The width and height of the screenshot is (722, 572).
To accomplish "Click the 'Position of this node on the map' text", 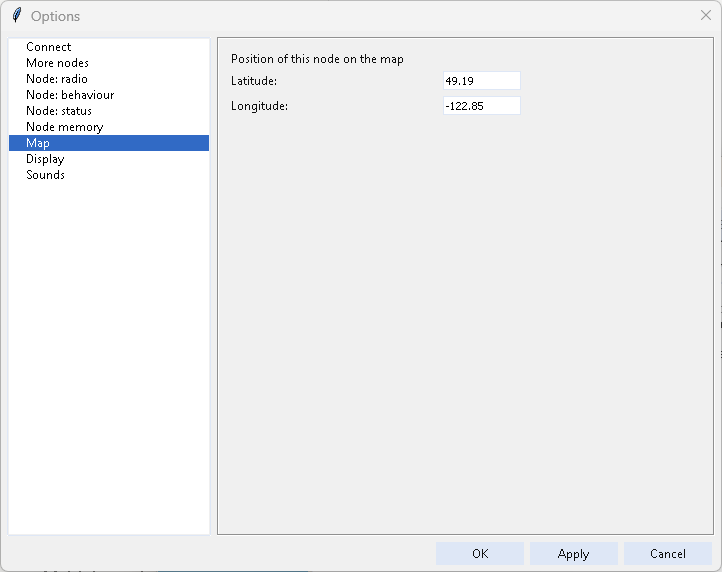I will coord(317,59).
